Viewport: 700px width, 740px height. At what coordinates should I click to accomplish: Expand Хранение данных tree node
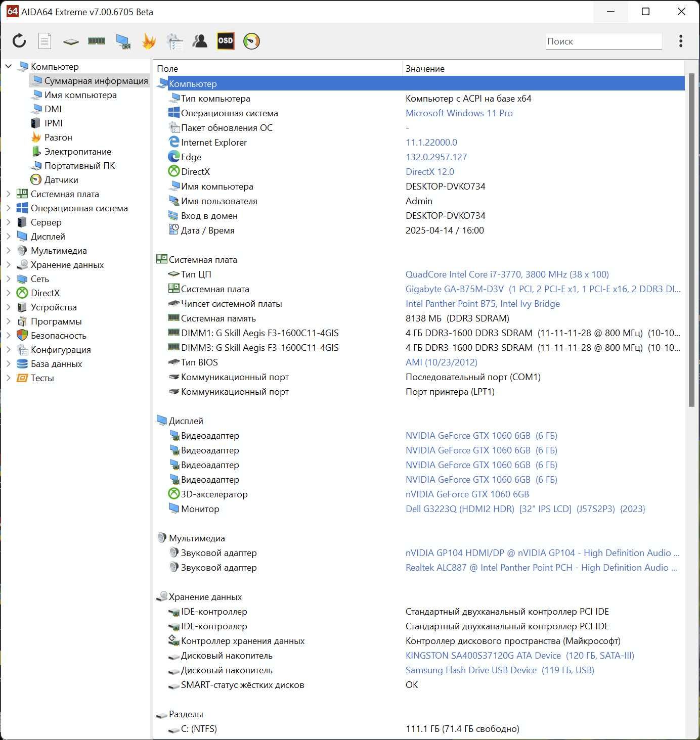coord(9,264)
